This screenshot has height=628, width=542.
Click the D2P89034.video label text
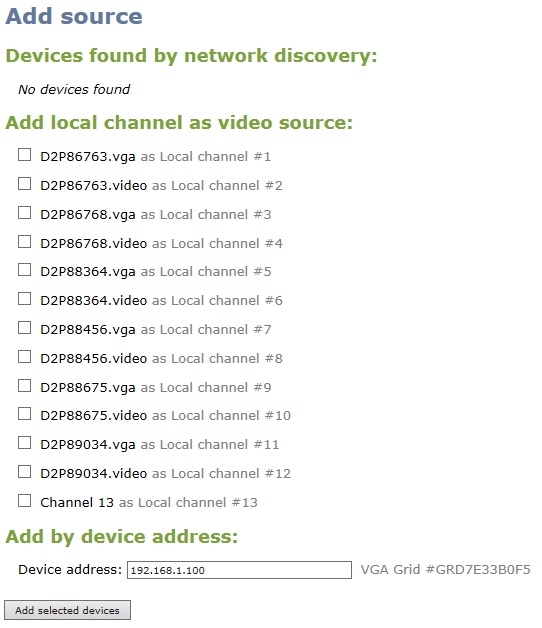93,473
